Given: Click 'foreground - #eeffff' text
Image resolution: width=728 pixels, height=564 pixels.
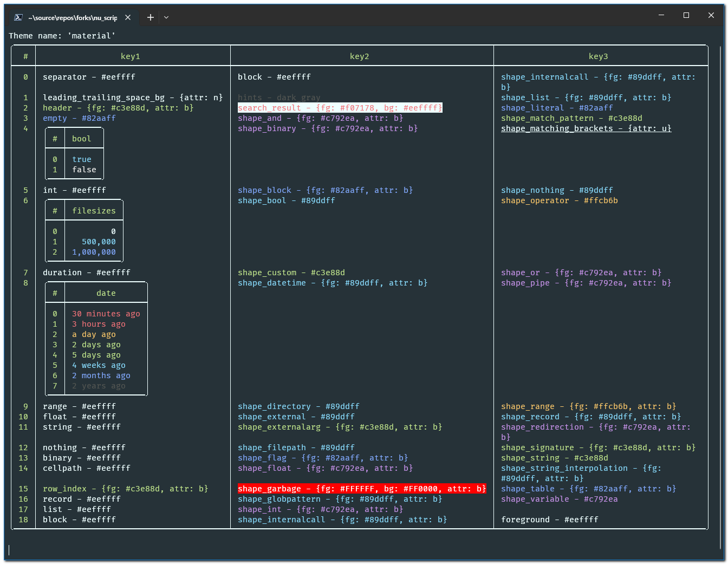Looking at the screenshot, I should click(x=550, y=520).
